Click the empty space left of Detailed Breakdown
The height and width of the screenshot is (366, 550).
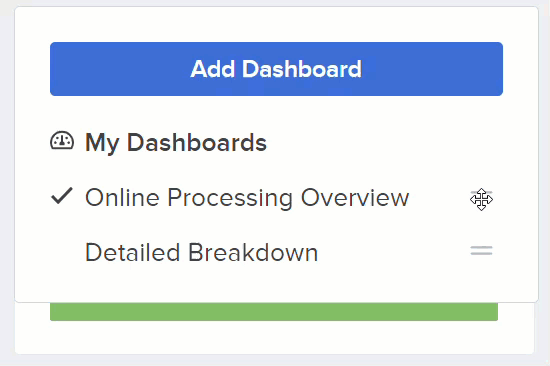pos(62,252)
